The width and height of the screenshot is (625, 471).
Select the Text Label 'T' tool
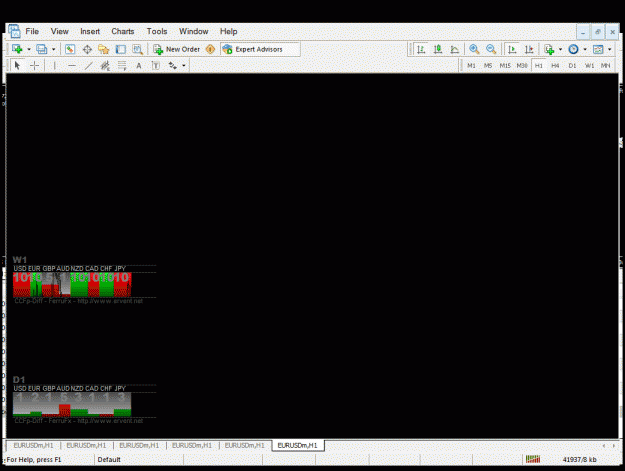pos(155,65)
